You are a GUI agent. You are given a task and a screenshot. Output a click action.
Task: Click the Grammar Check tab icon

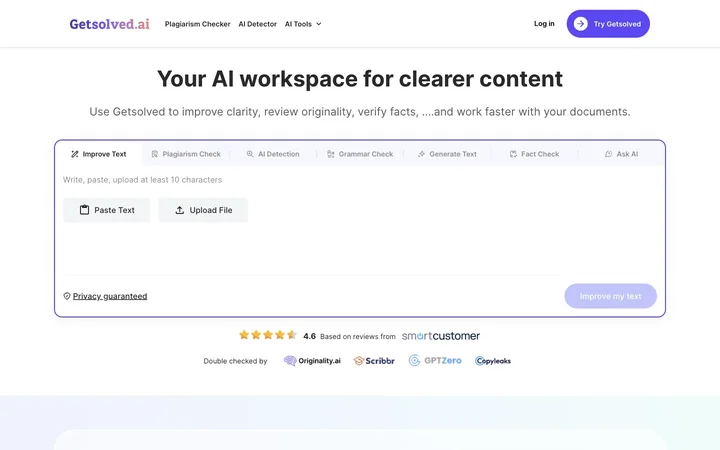coord(331,154)
